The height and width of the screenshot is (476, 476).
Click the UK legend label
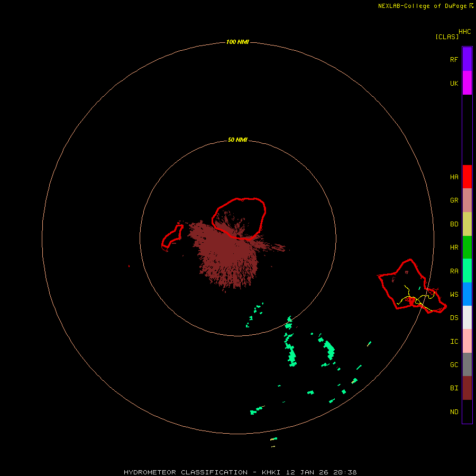click(x=454, y=83)
